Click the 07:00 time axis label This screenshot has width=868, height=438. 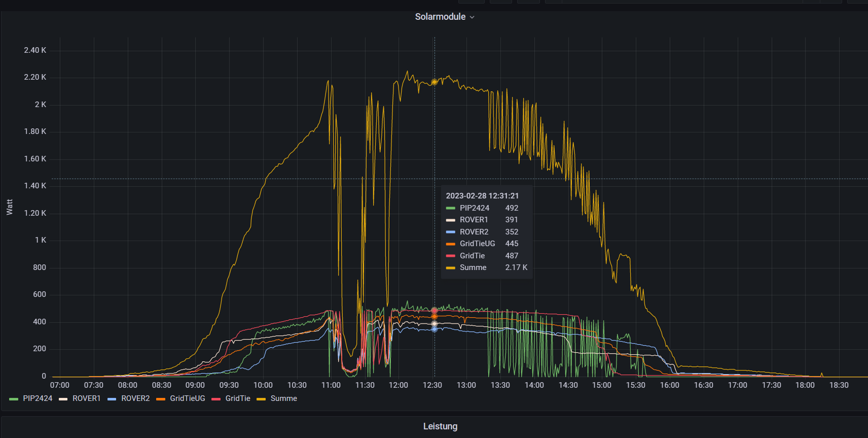[x=60, y=385]
